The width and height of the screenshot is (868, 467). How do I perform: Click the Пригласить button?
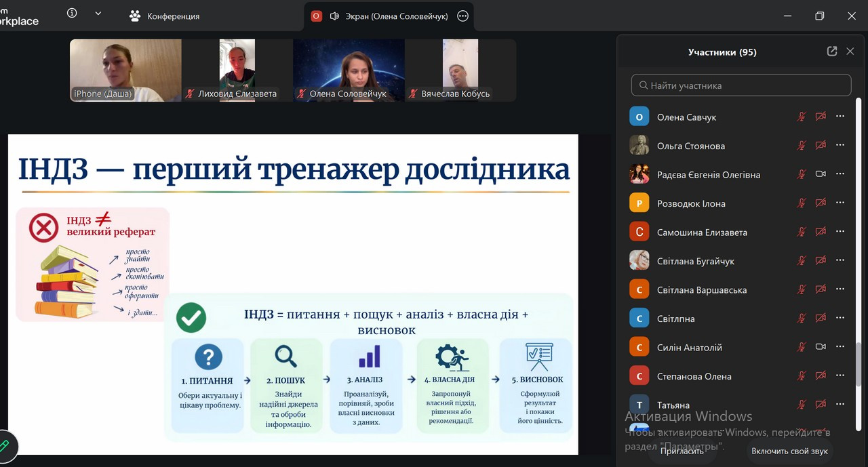click(x=680, y=451)
